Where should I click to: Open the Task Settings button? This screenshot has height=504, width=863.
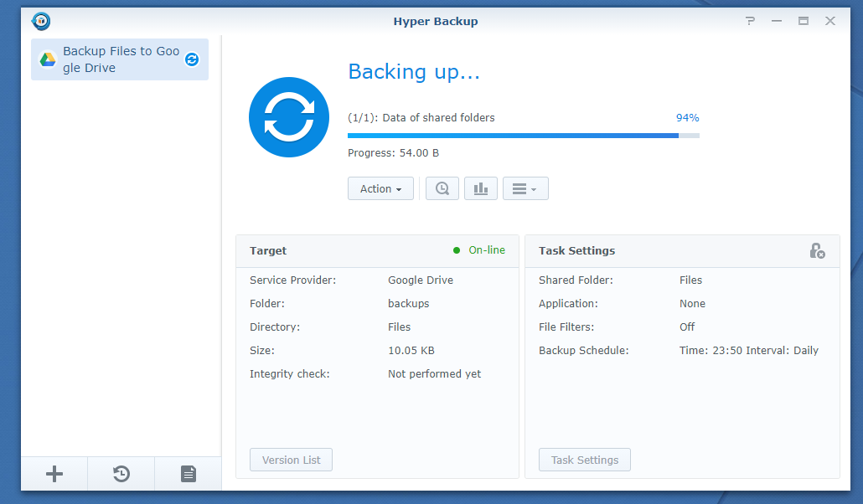point(585,460)
